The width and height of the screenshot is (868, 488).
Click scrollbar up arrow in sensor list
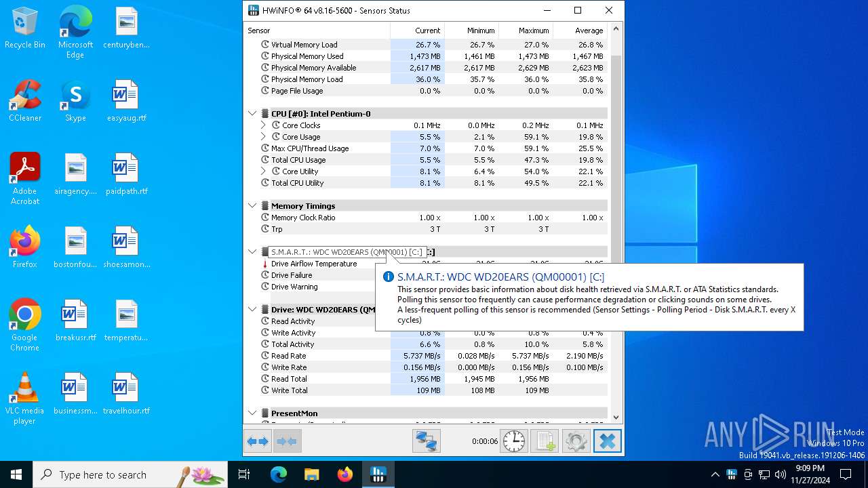(616, 29)
